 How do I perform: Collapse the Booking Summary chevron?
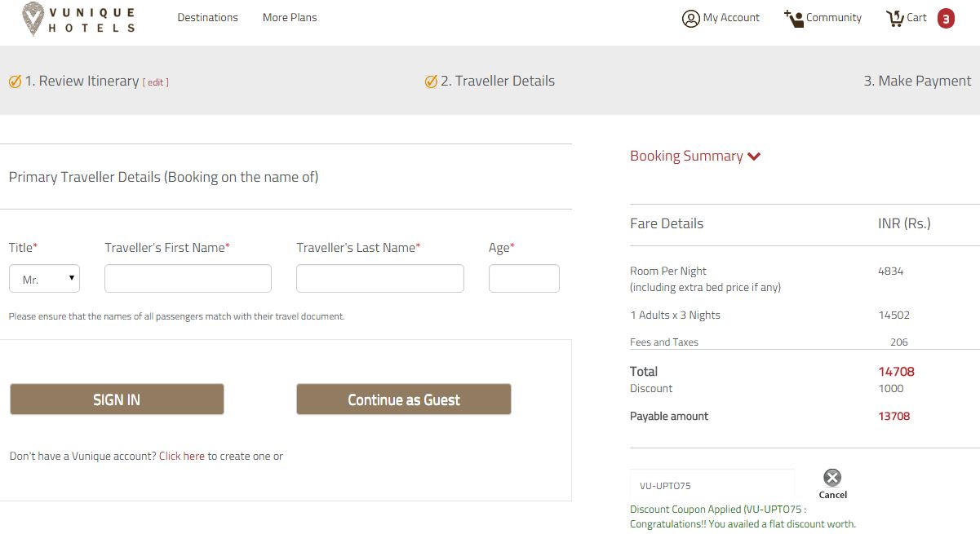click(754, 157)
